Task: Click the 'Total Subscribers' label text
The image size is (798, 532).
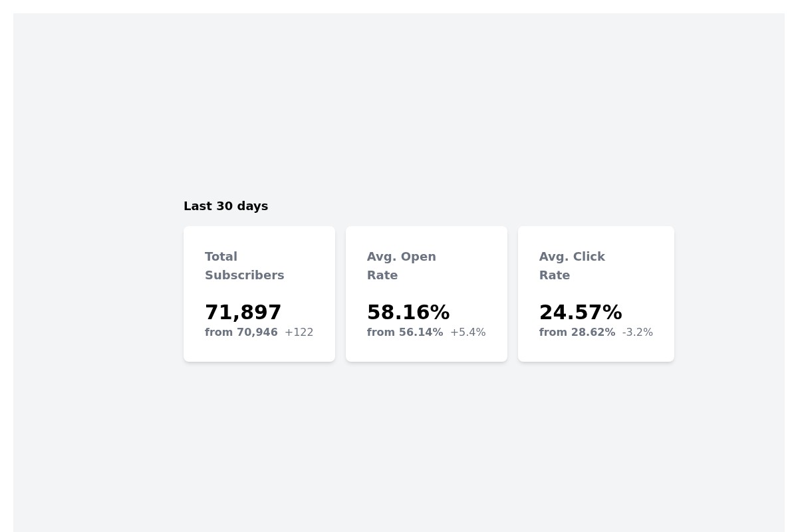Action: [x=244, y=266]
